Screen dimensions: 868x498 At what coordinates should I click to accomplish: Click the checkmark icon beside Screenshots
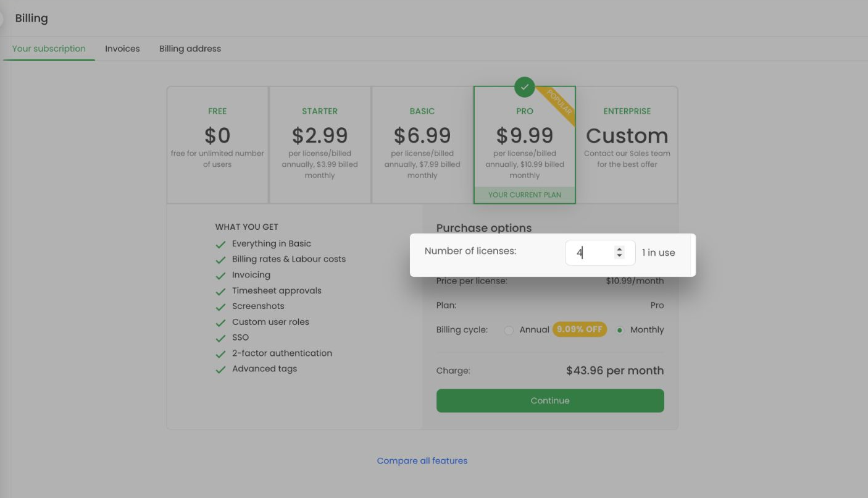click(220, 307)
